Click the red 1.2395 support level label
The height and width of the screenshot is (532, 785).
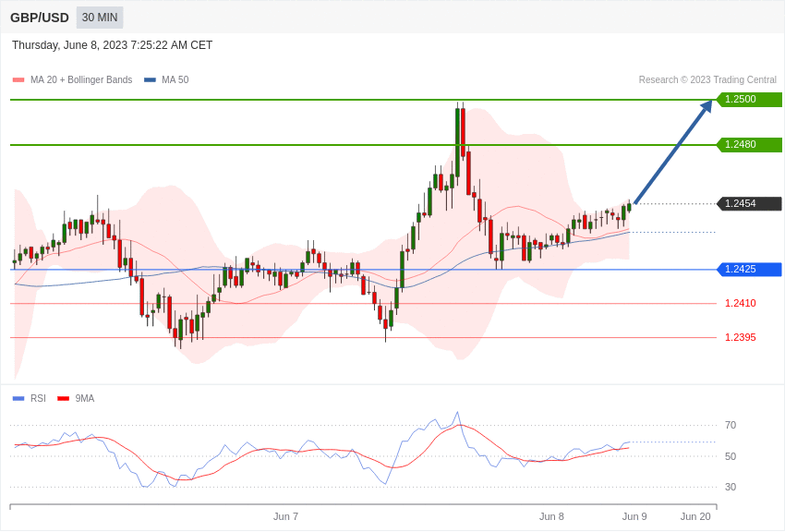740,338
